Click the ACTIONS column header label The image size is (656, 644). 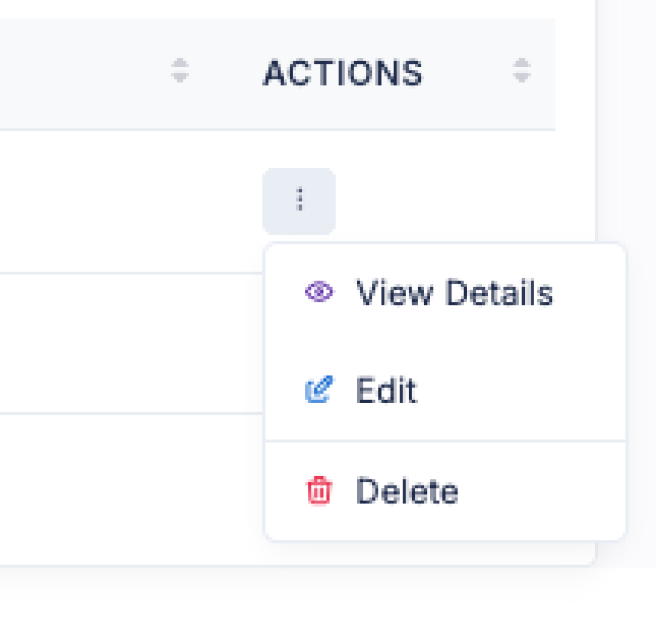coord(343,73)
